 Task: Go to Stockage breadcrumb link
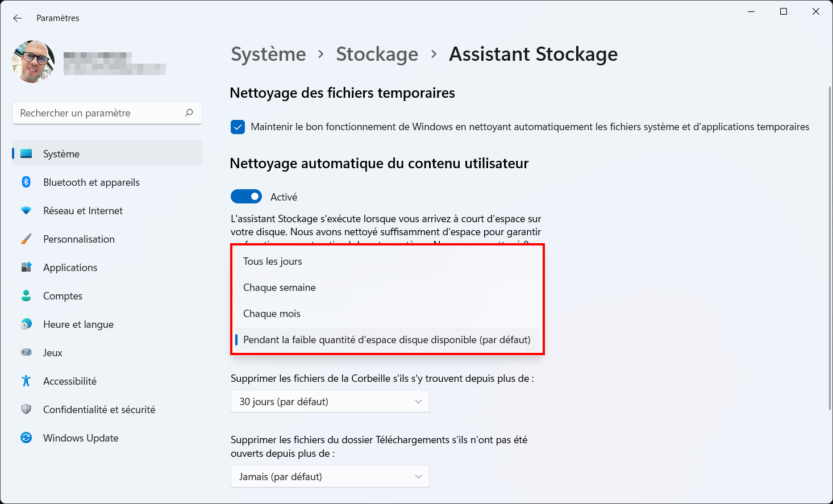click(377, 54)
